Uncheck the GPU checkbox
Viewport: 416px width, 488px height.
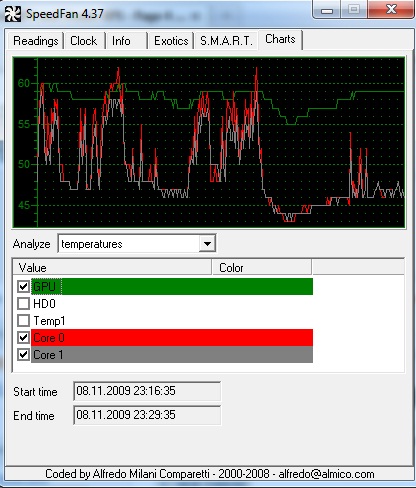[x=23, y=286]
